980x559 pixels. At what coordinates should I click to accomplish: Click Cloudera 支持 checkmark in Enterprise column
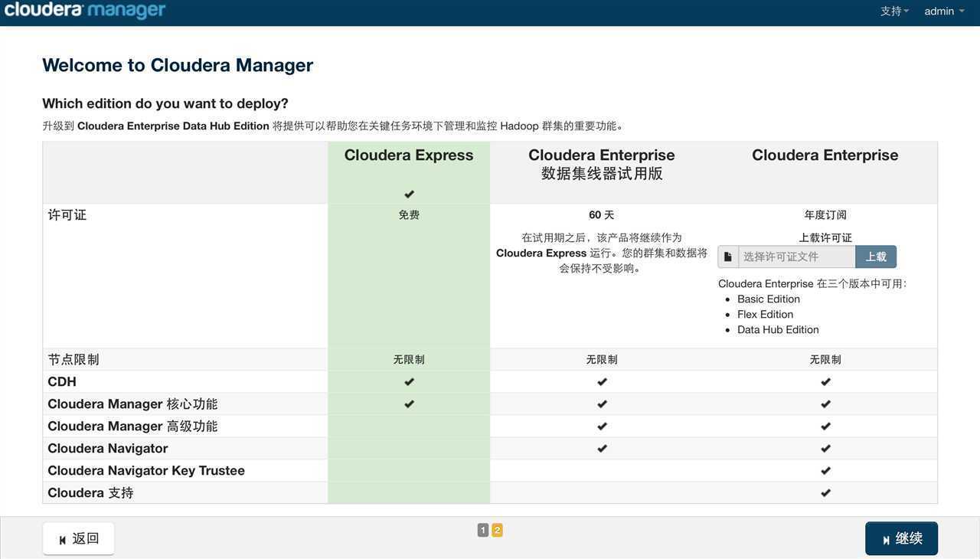tap(825, 492)
